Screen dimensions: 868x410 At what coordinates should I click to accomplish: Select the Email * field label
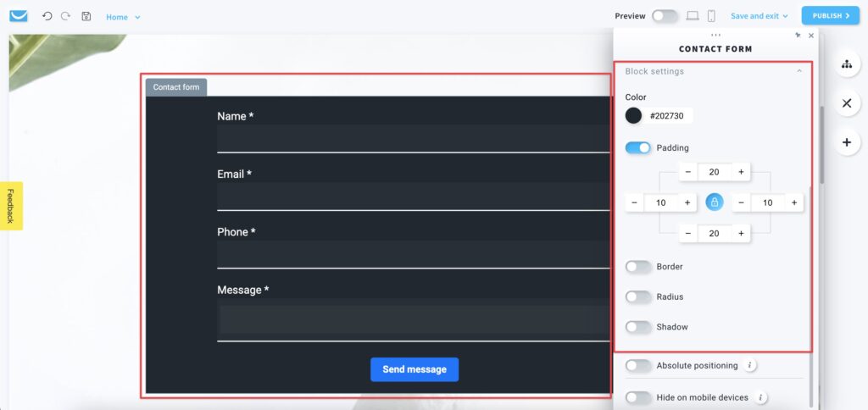tap(234, 175)
